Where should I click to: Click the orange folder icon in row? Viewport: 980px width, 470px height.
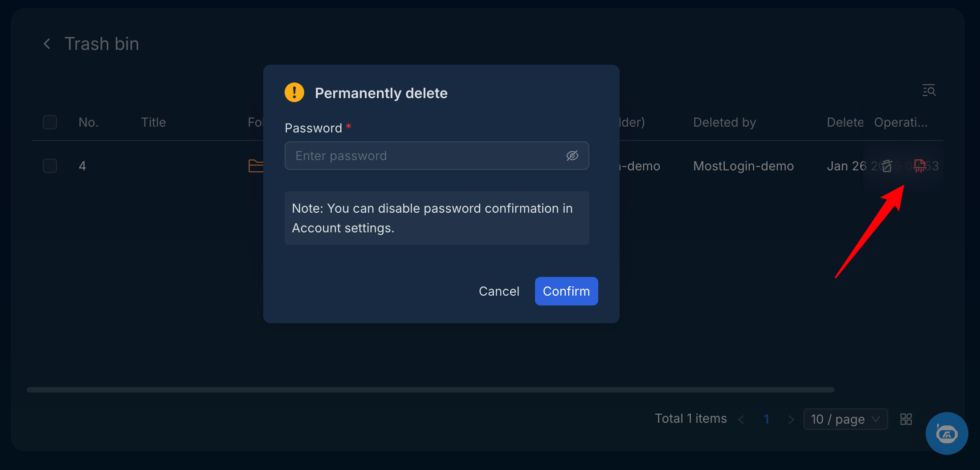point(256,166)
